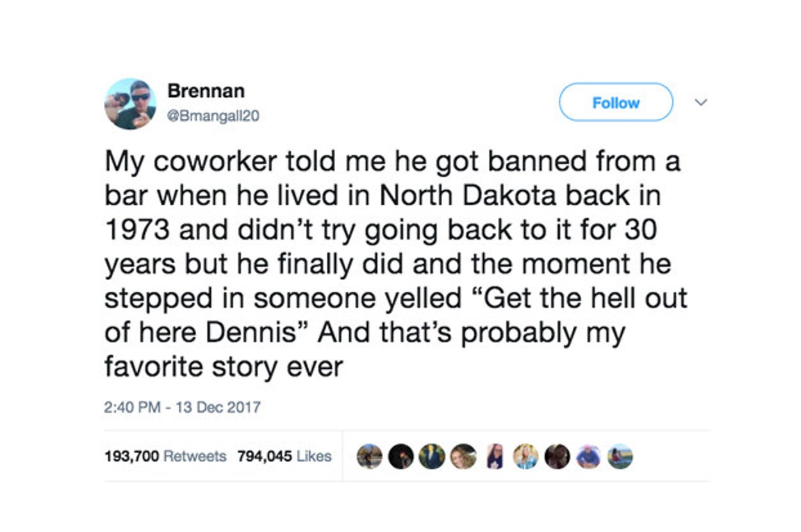Click the Follow button
The image size is (801, 532).
tap(615, 103)
